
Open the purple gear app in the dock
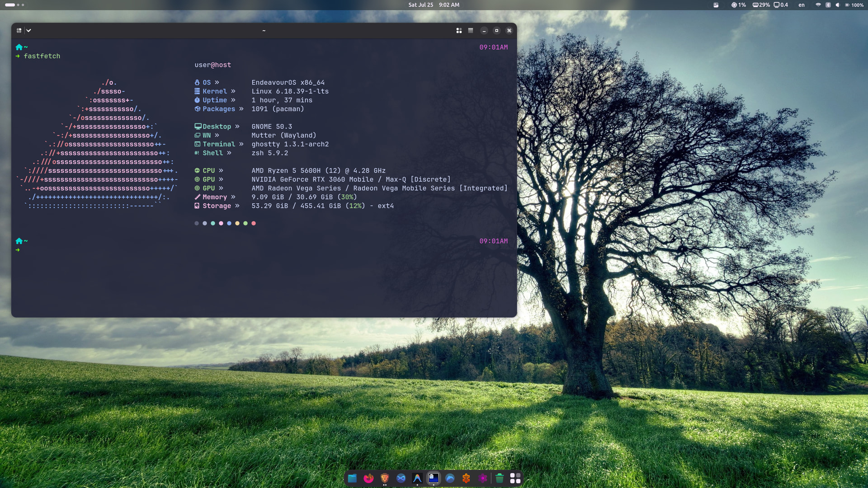(483, 478)
